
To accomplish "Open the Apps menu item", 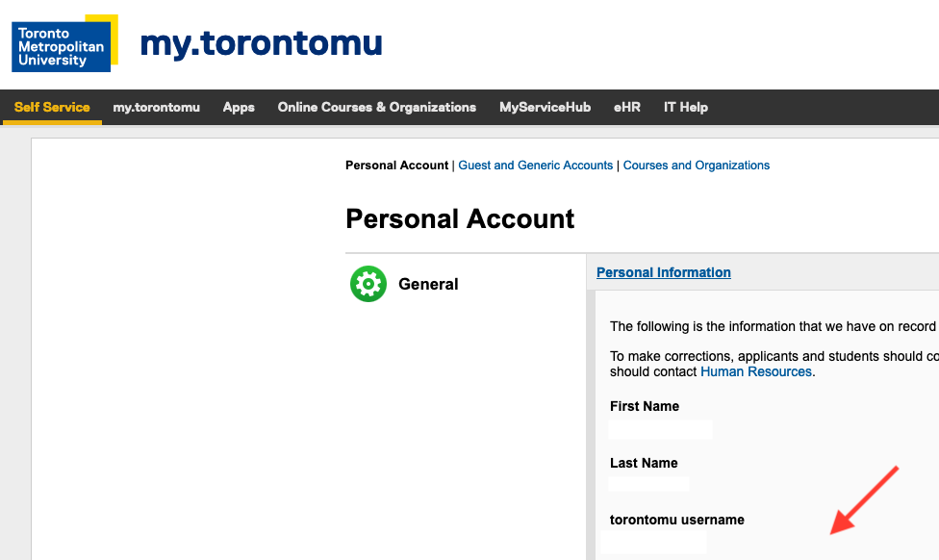I will pos(239,107).
